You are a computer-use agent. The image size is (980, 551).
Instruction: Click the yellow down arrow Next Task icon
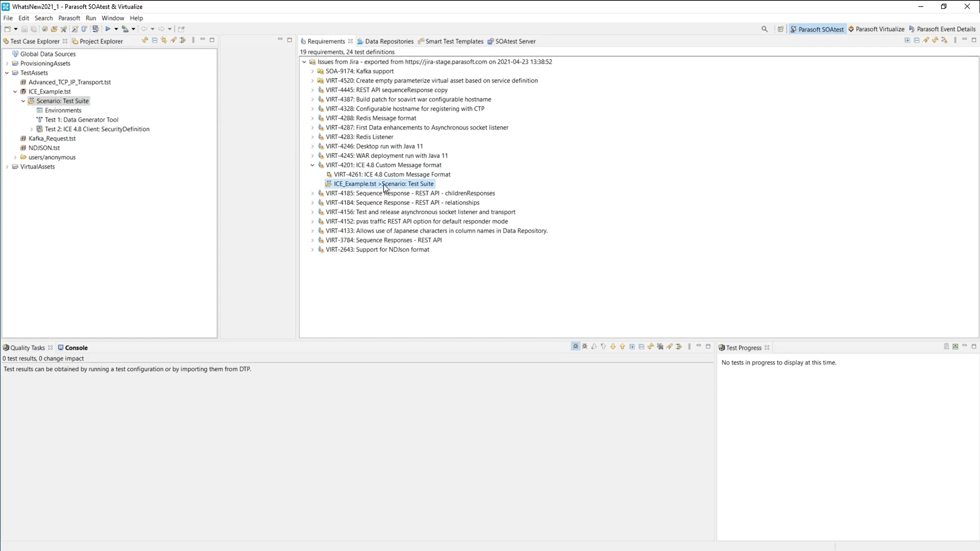point(613,347)
